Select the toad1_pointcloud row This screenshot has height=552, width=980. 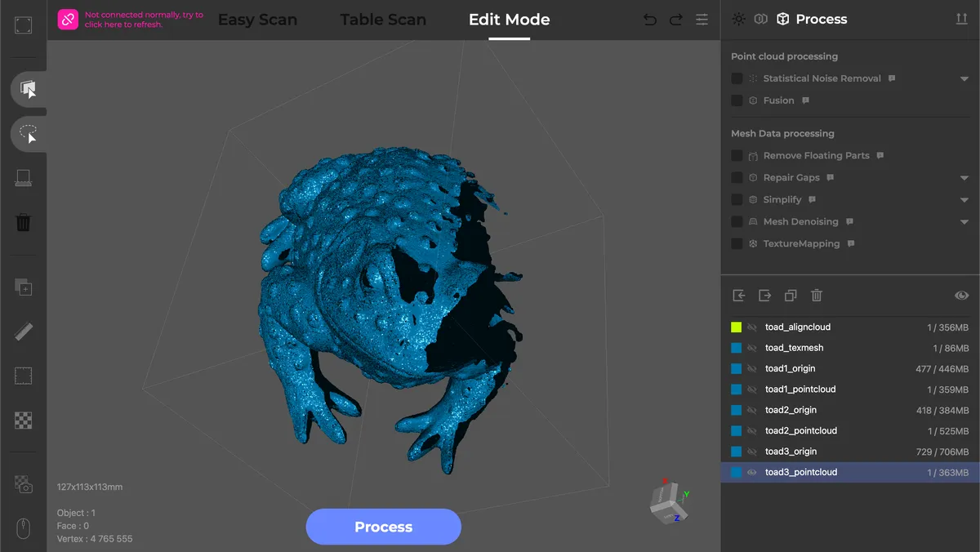(850, 390)
